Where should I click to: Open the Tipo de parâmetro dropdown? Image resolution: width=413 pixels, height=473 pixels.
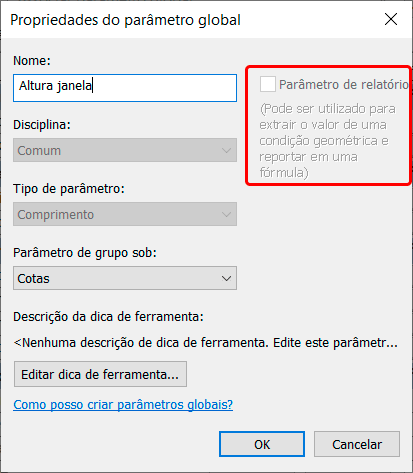125,214
